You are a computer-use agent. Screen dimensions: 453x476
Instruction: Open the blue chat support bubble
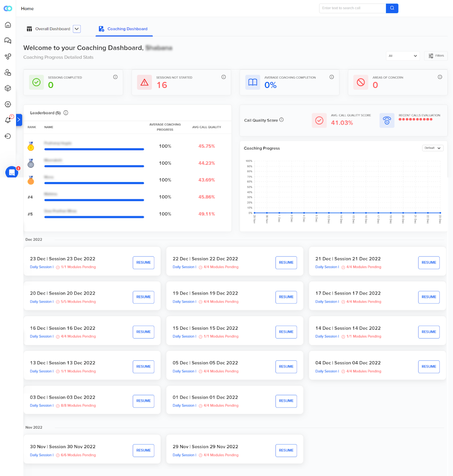pos(12,172)
